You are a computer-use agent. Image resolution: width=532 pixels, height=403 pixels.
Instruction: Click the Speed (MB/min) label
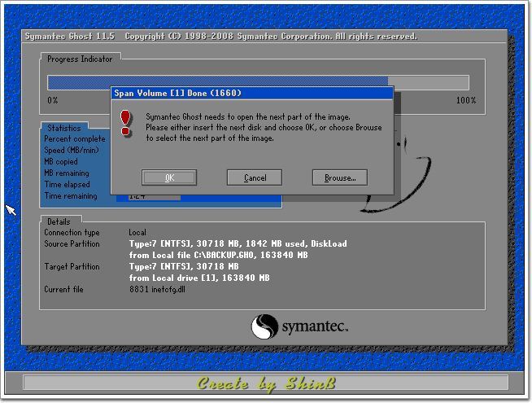click(x=72, y=150)
